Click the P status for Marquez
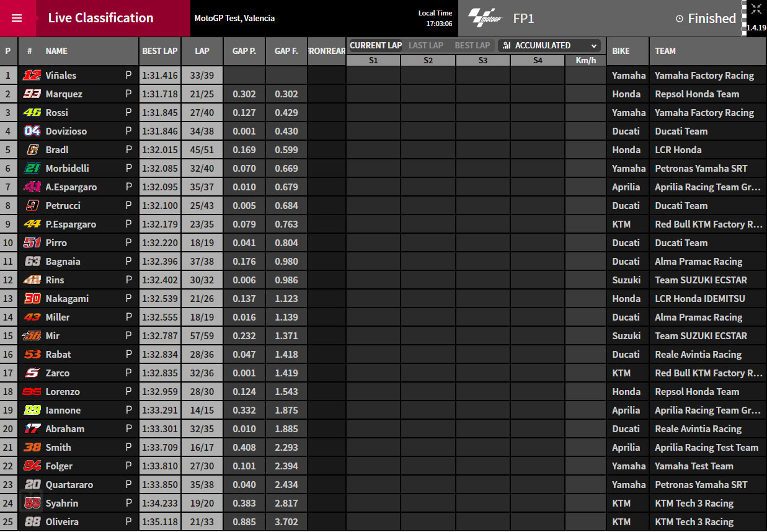Viewport: 767px width, 532px height. pos(129,94)
